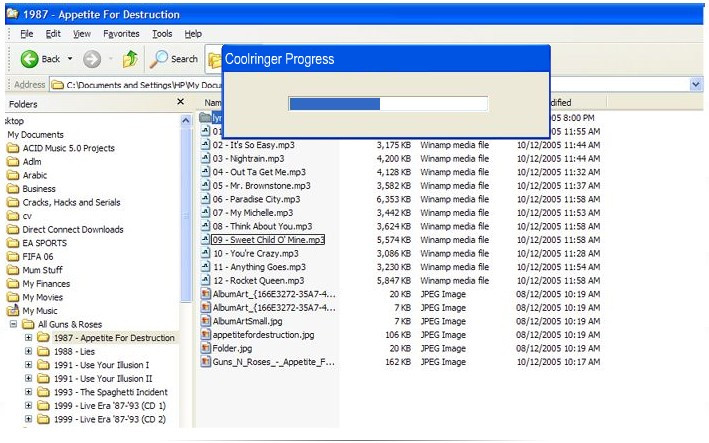This screenshot has width=709, height=443.
Task: Open the File menu
Action: [x=27, y=34]
